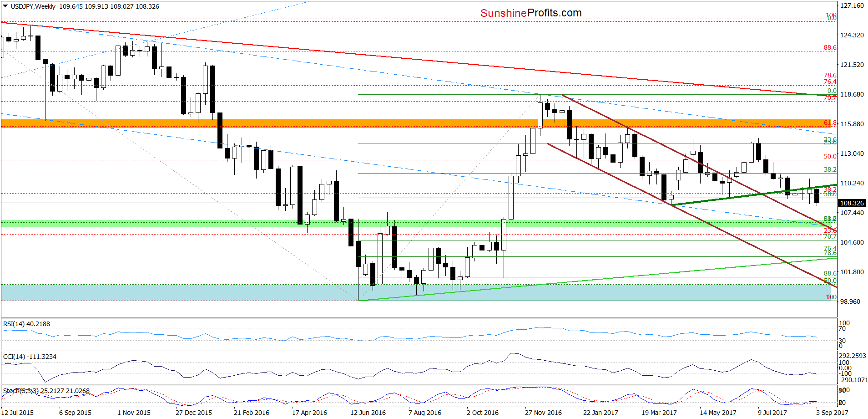Click the -290.1071 CCI scale value
Screen dimensions: 868x419
tap(853, 380)
